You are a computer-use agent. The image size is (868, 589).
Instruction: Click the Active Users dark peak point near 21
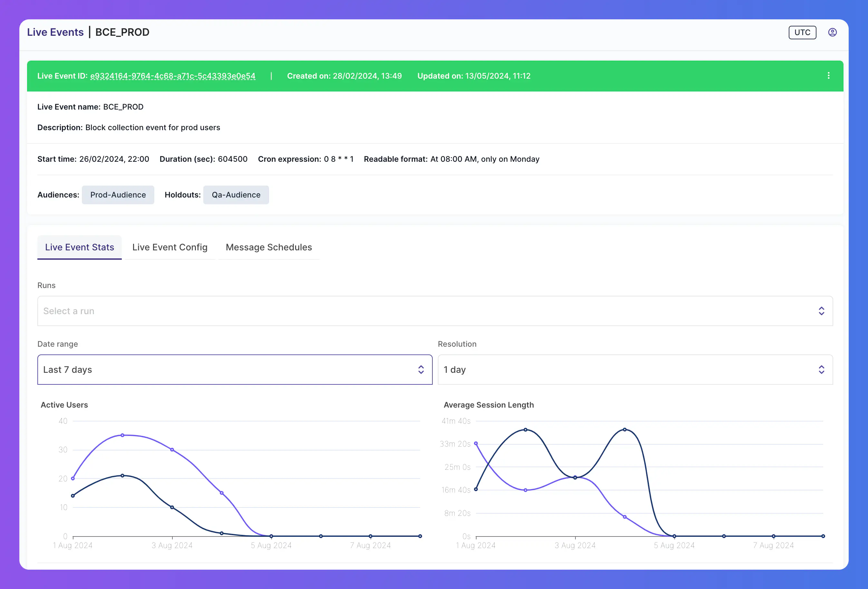pos(122,476)
